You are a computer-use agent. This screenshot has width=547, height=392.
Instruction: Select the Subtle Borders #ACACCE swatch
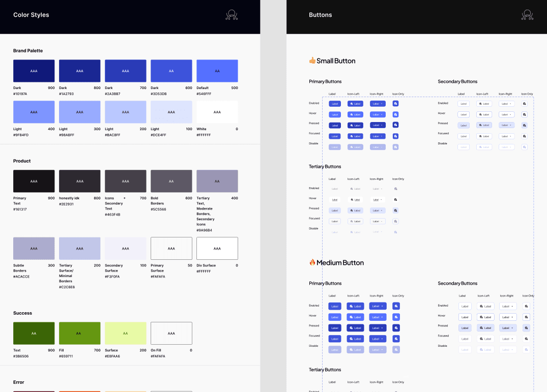coord(34,248)
